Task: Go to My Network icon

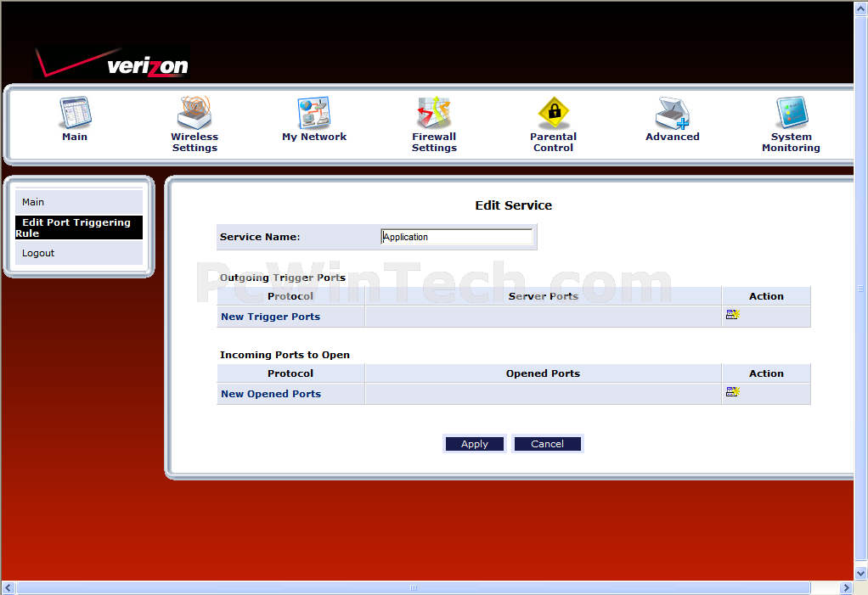Action: click(x=314, y=113)
